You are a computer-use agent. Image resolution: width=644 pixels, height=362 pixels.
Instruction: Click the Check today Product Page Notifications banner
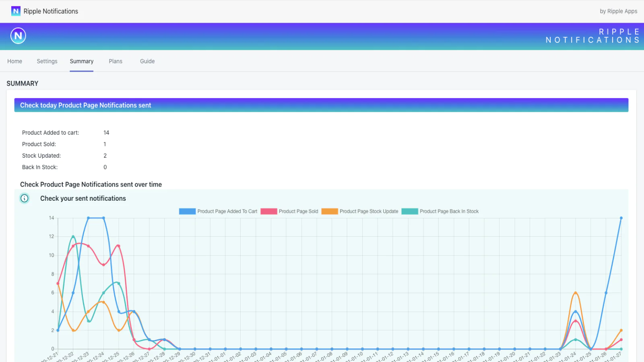point(86,105)
